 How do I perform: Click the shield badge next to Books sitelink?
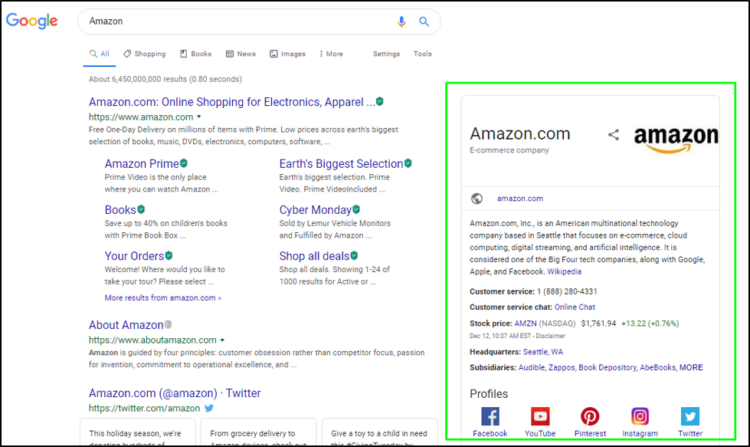[x=141, y=209]
